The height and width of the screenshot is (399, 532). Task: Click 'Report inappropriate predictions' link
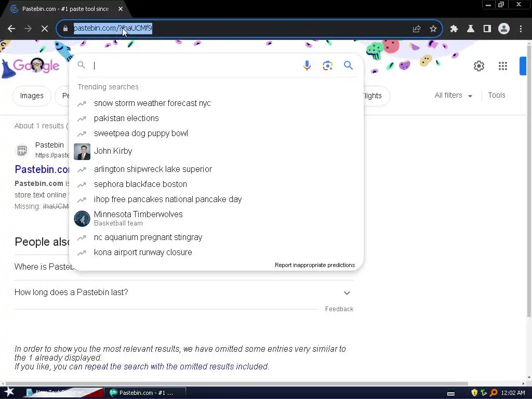314,265
